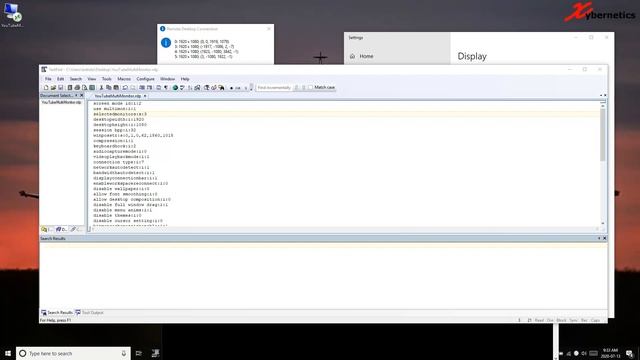Open the Help menu
The image size is (640, 360).
pos(185,79)
